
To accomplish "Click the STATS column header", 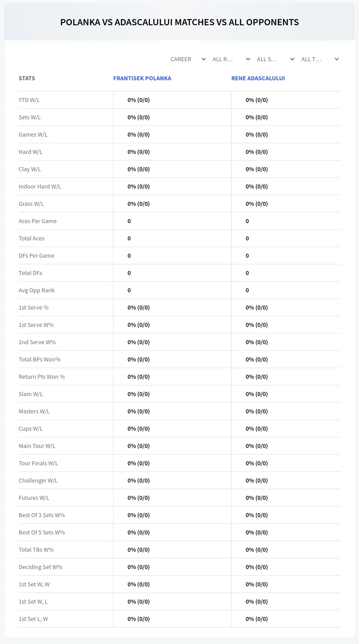I will (27, 78).
